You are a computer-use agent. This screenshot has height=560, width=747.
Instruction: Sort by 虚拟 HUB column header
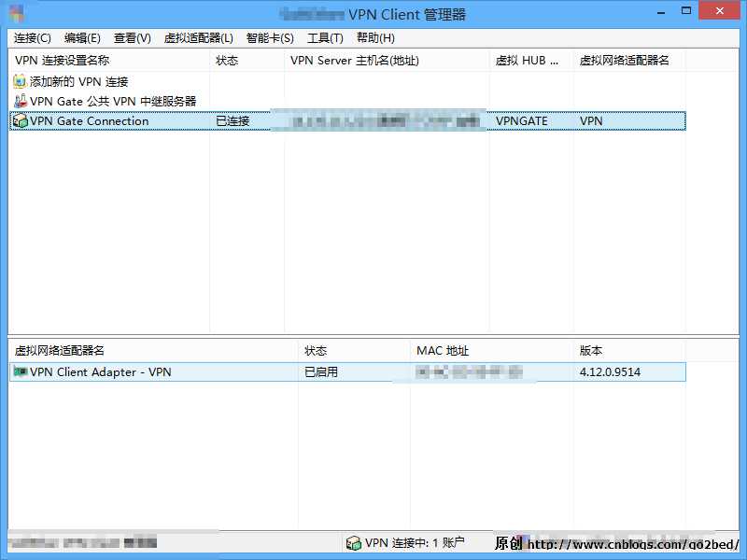(x=531, y=61)
